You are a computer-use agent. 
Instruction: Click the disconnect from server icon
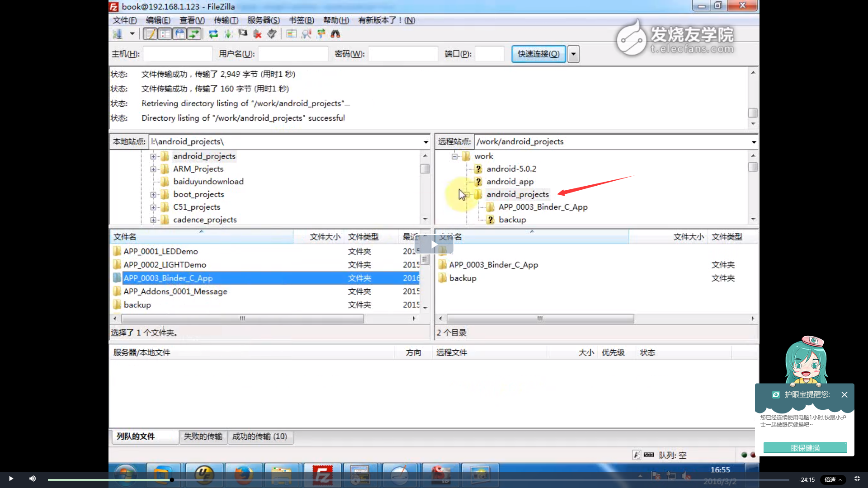257,34
